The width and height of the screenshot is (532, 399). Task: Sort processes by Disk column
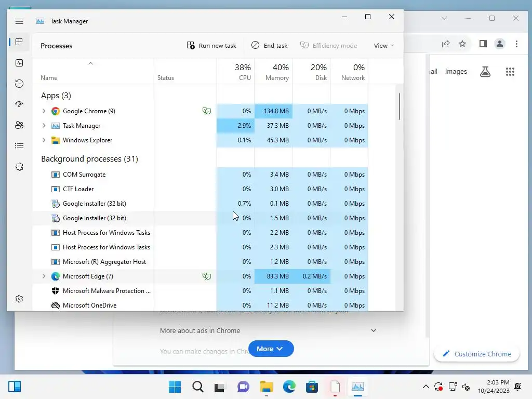pyautogui.click(x=312, y=72)
